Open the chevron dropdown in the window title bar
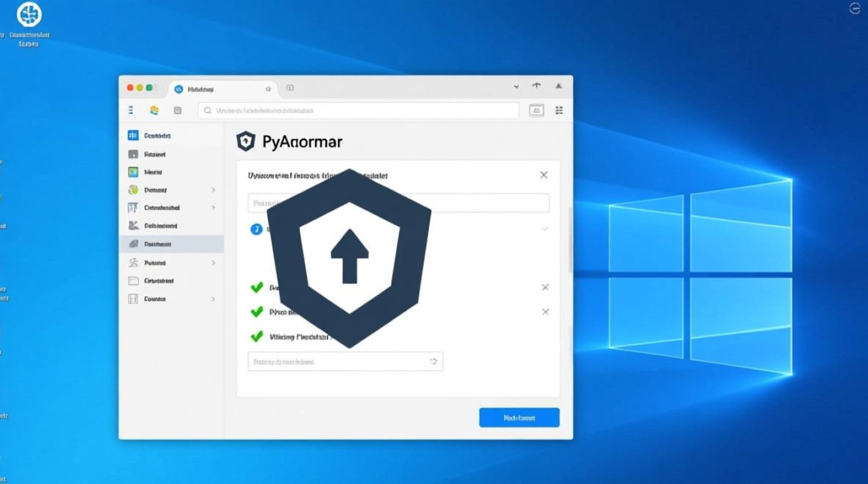The image size is (868, 484). tap(516, 86)
